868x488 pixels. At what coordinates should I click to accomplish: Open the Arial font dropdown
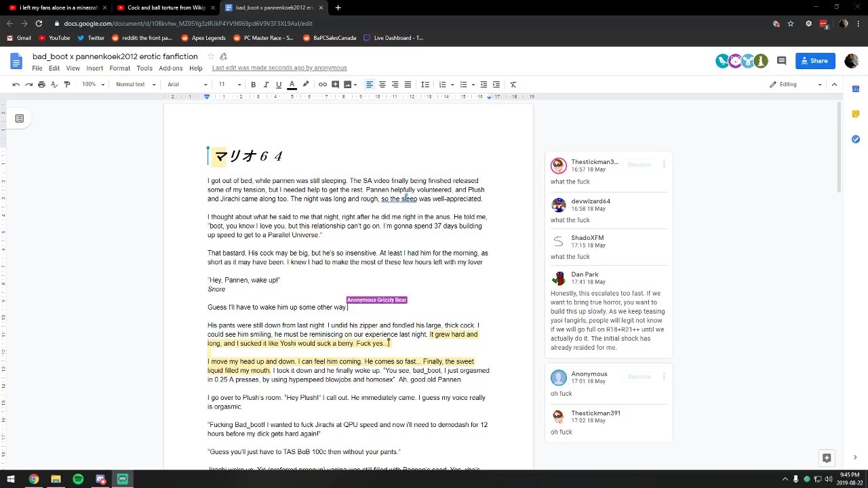(x=188, y=85)
